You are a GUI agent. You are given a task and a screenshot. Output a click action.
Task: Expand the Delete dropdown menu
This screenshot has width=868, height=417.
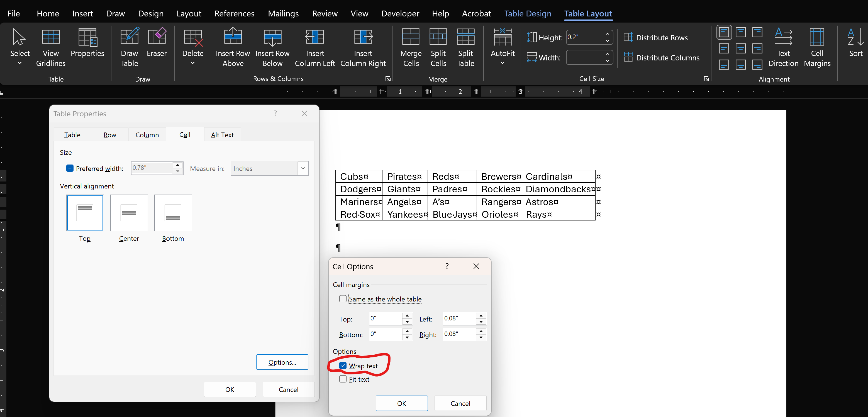tap(193, 63)
